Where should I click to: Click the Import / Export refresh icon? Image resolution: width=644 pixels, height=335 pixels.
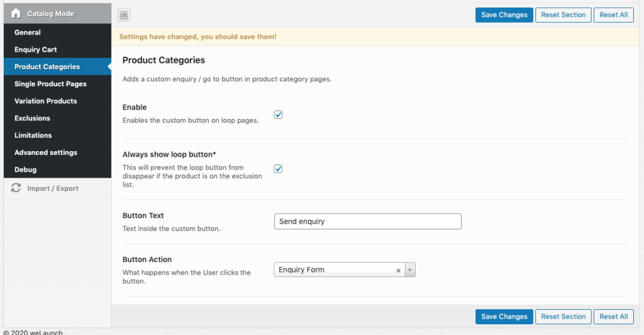[16, 188]
